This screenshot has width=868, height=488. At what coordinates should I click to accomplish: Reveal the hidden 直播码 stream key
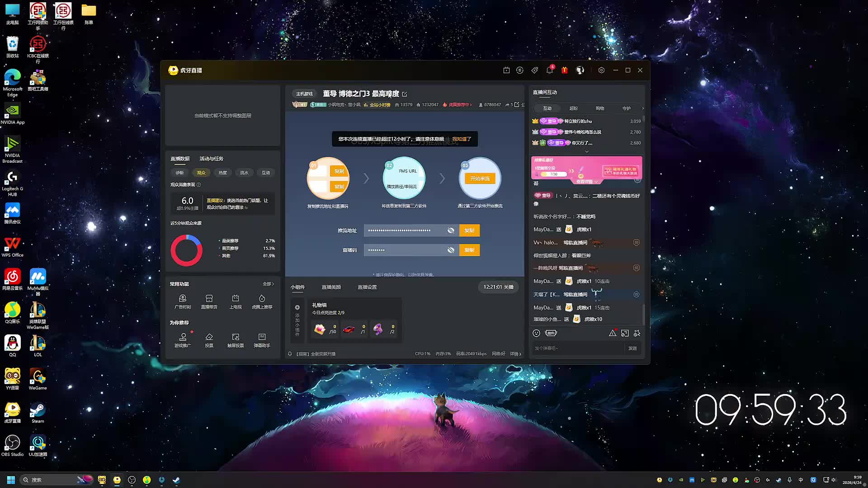pos(451,250)
